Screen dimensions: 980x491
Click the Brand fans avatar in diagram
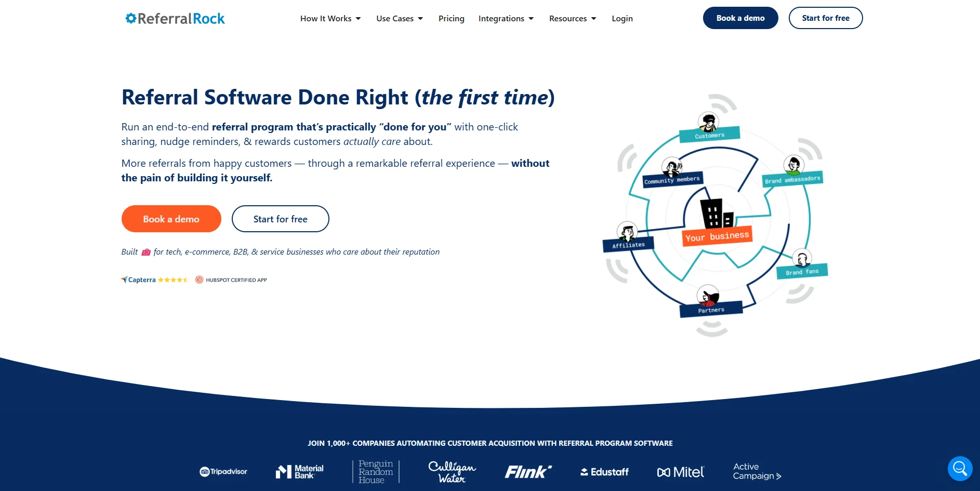pyautogui.click(x=802, y=258)
